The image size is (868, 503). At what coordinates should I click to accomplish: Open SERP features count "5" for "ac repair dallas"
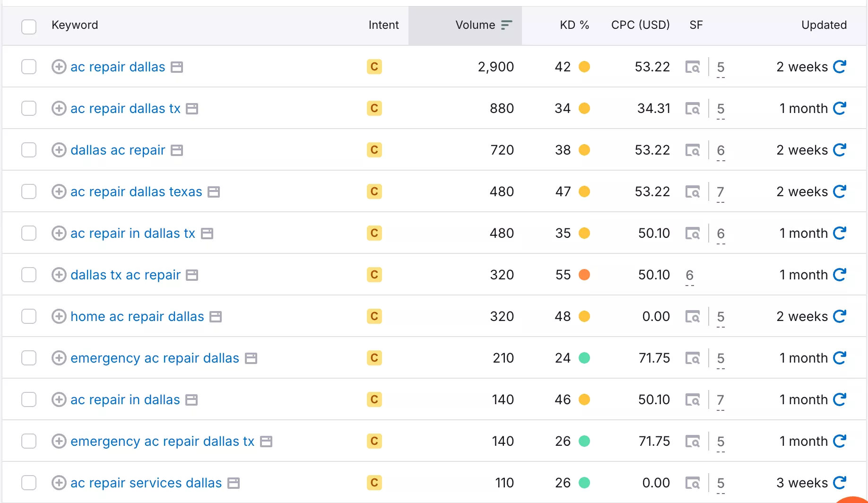720,67
